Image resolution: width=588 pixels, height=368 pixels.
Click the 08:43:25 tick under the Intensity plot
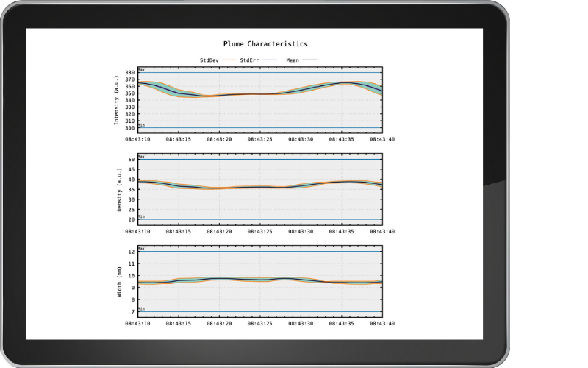[x=259, y=138]
